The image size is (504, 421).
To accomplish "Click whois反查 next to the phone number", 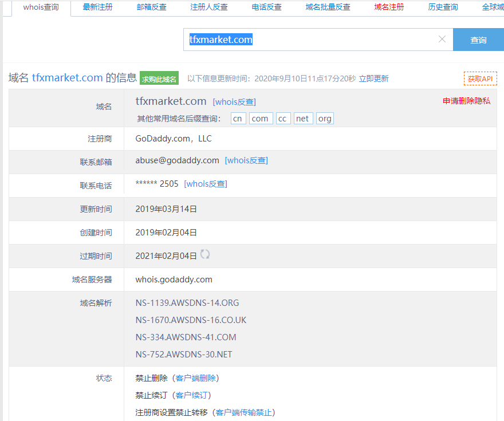I will pyautogui.click(x=205, y=184).
